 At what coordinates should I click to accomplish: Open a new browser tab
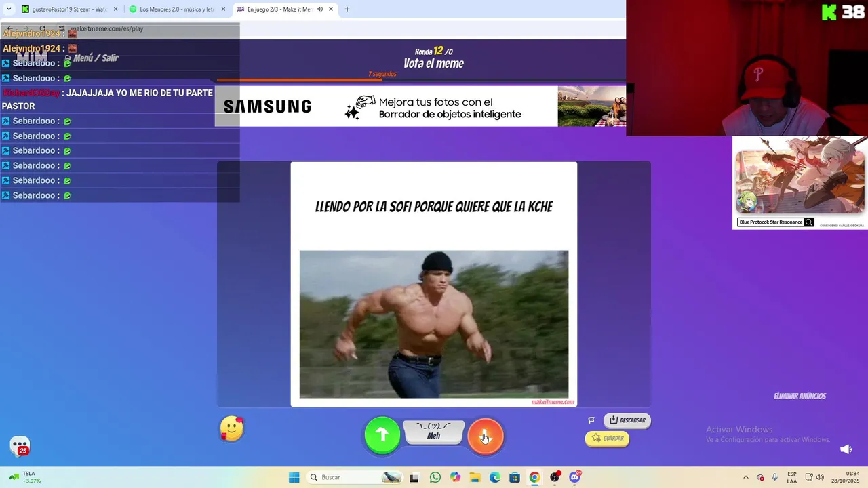347,9
